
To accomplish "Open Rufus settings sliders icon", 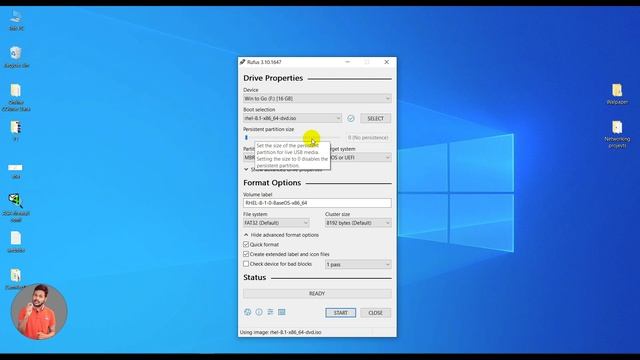I will 270,312.
